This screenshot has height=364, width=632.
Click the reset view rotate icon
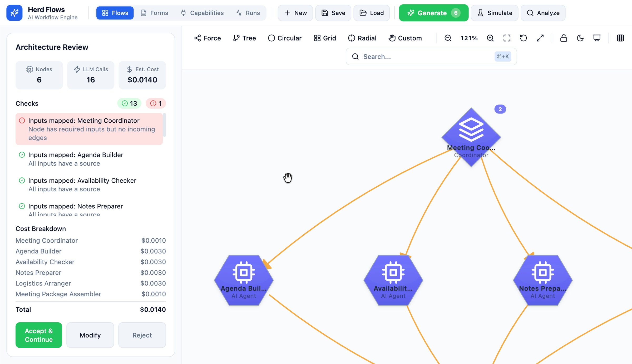coord(523,38)
